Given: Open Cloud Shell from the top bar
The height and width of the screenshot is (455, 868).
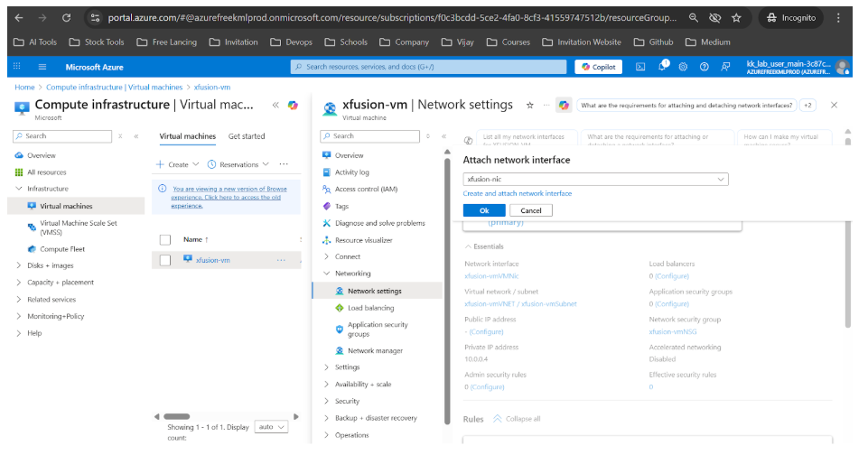Looking at the screenshot, I should pyautogui.click(x=640, y=67).
